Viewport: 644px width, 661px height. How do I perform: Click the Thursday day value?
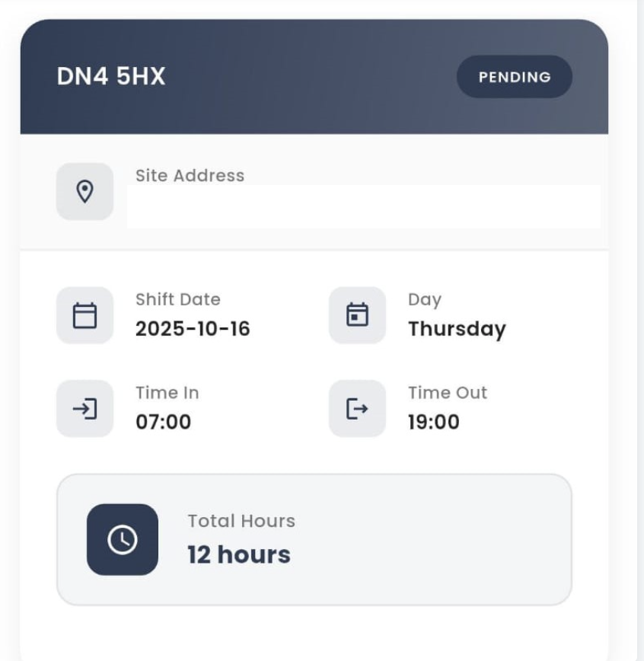[x=457, y=329]
